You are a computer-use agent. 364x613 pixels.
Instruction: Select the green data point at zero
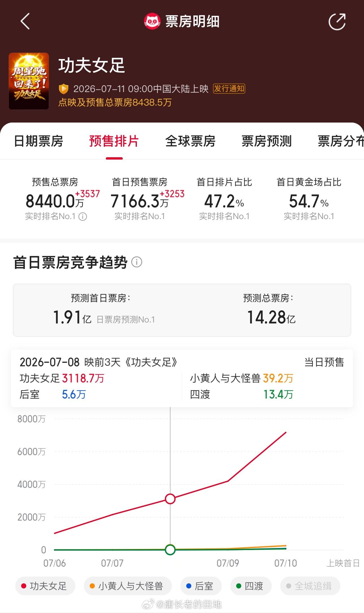click(170, 550)
